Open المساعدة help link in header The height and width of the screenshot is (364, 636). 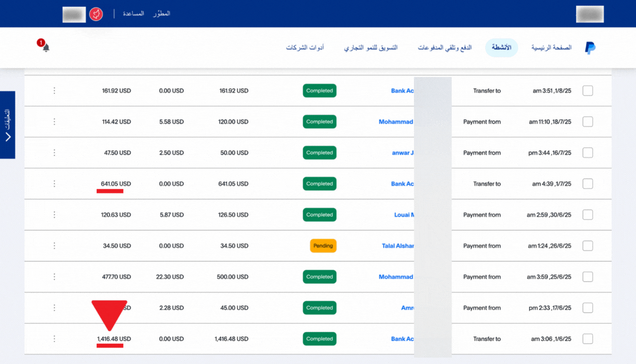[x=133, y=14]
